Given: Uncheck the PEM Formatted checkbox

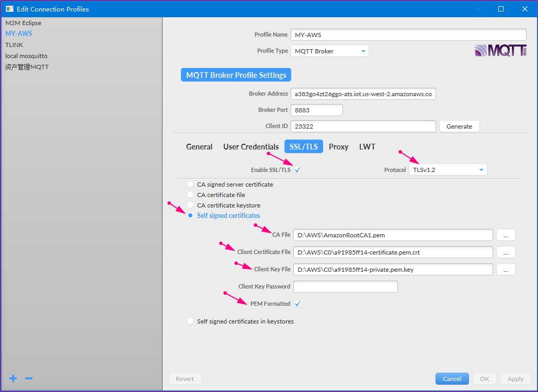Looking at the screenshot, I should (297, 304).
